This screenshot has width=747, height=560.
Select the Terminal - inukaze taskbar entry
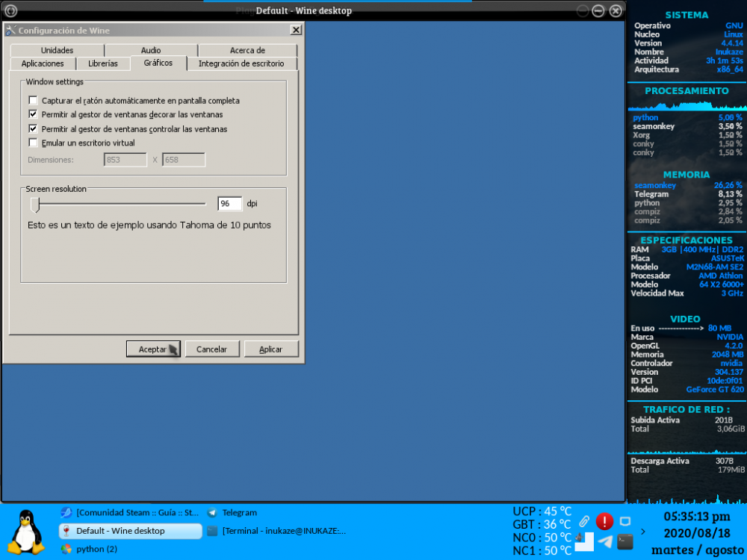(x=269, y=531)
